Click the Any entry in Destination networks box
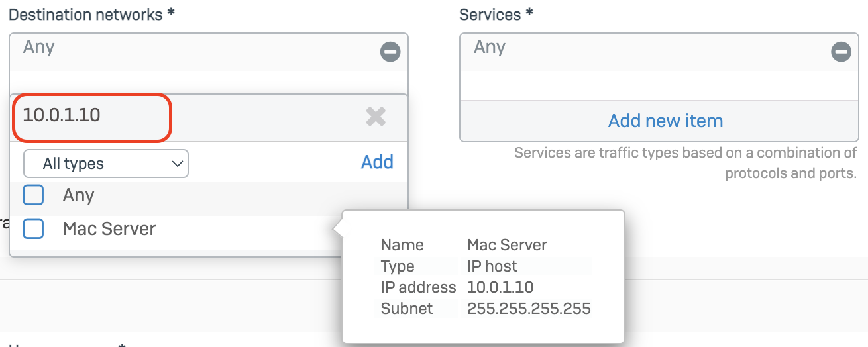Viewport: 868px width, 347px height. point(39,47)
